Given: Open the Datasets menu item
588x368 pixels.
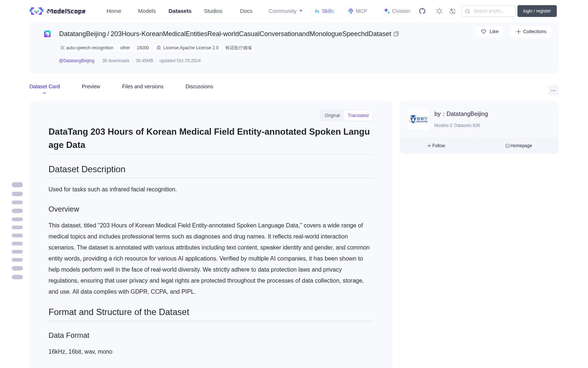Looking at the screenshot, I should pos(180,11).
